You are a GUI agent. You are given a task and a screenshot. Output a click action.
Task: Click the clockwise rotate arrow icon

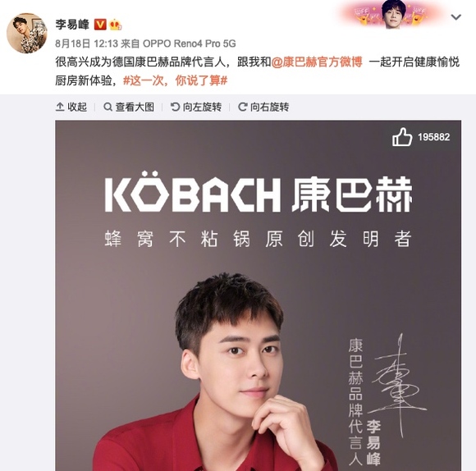pyautogui.click(x=242, y=107)
